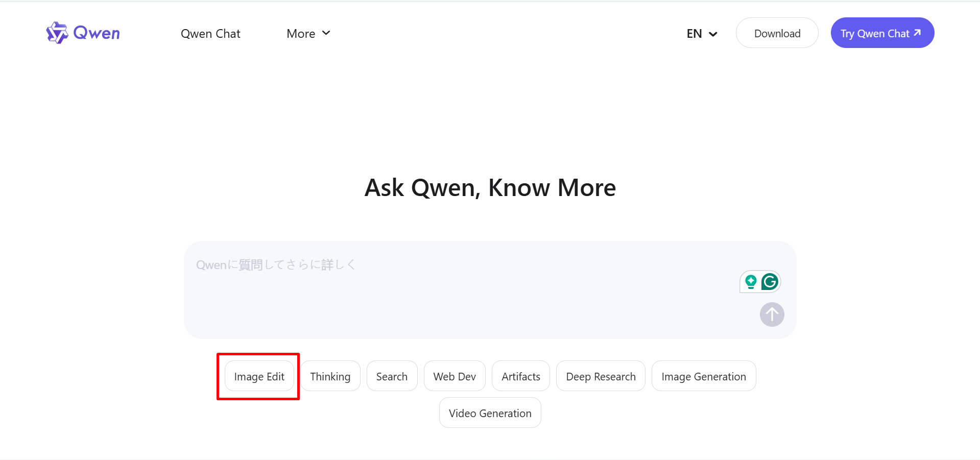This screenshot has height=460, width=980.
Task: Select the Image Generation option
Action: point(704,376)
